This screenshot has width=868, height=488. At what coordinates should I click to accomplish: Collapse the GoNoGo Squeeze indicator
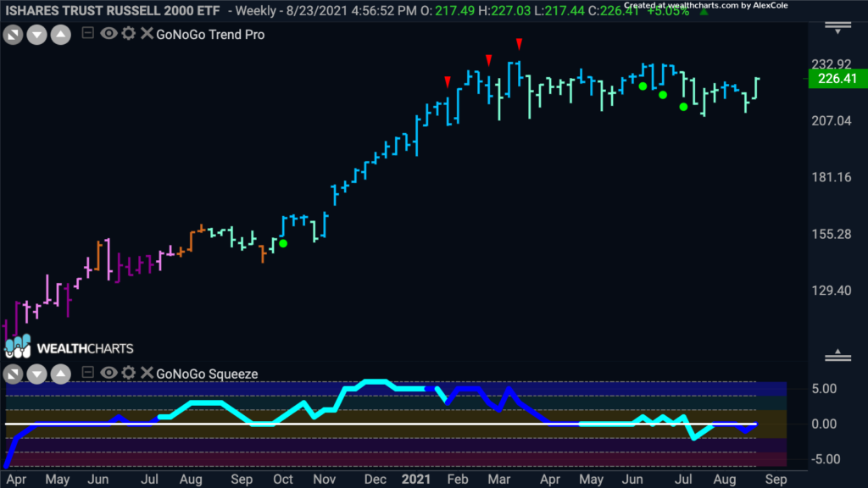point(87,373)
